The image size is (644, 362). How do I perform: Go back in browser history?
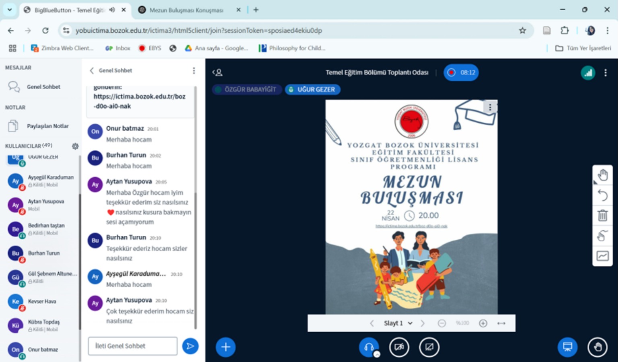[11, 30]
